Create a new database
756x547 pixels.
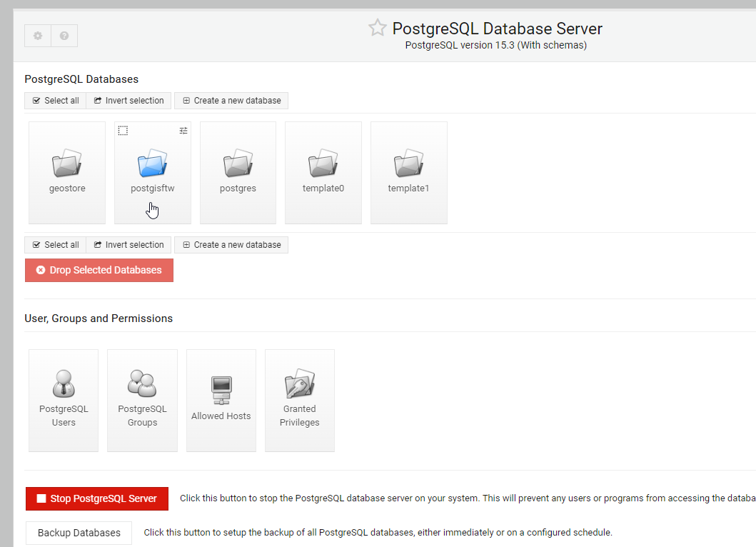pos(231,100)
